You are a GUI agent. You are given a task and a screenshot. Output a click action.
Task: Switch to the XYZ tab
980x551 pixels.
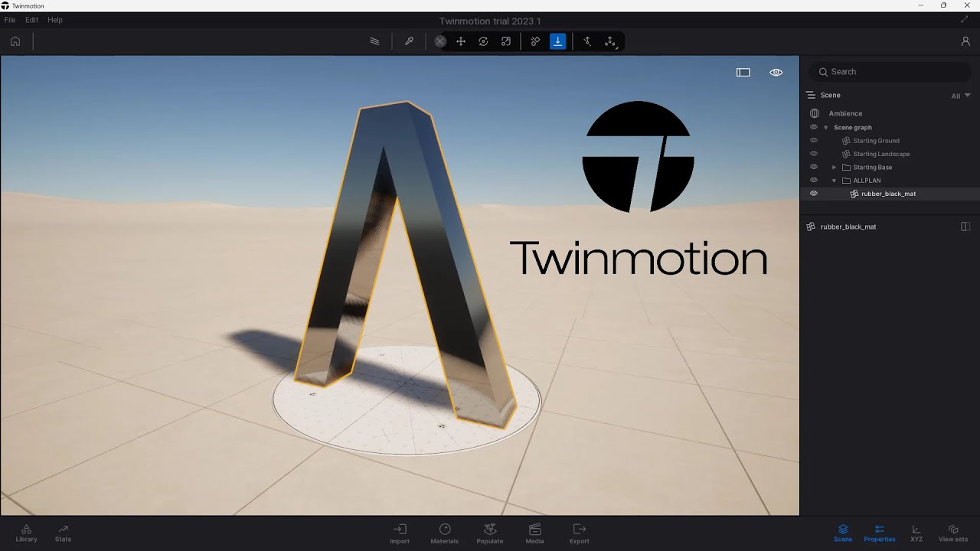[916, 533]
